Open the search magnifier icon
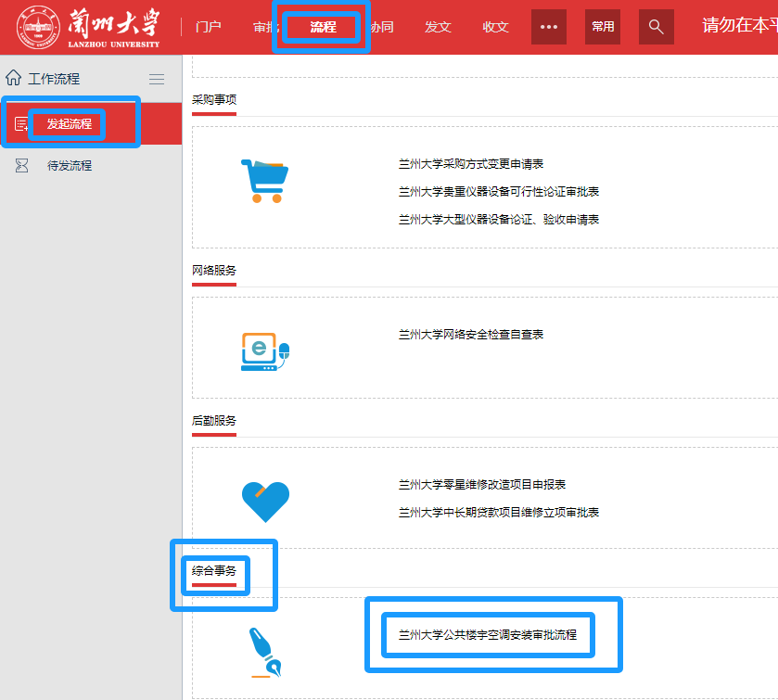The height and width of the screenshot is (700, 778). (x=656, y=27)
